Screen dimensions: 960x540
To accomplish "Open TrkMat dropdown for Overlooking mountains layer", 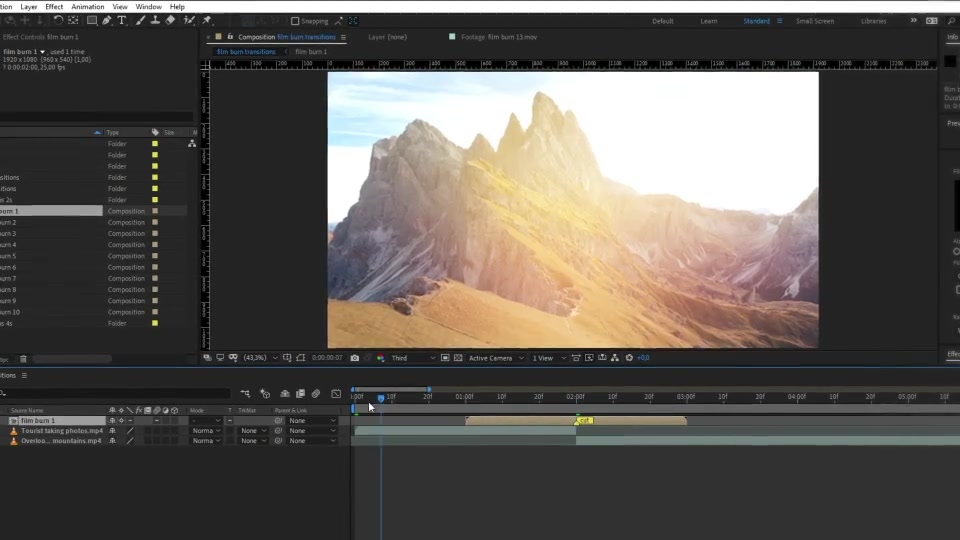I will point(253,441).
